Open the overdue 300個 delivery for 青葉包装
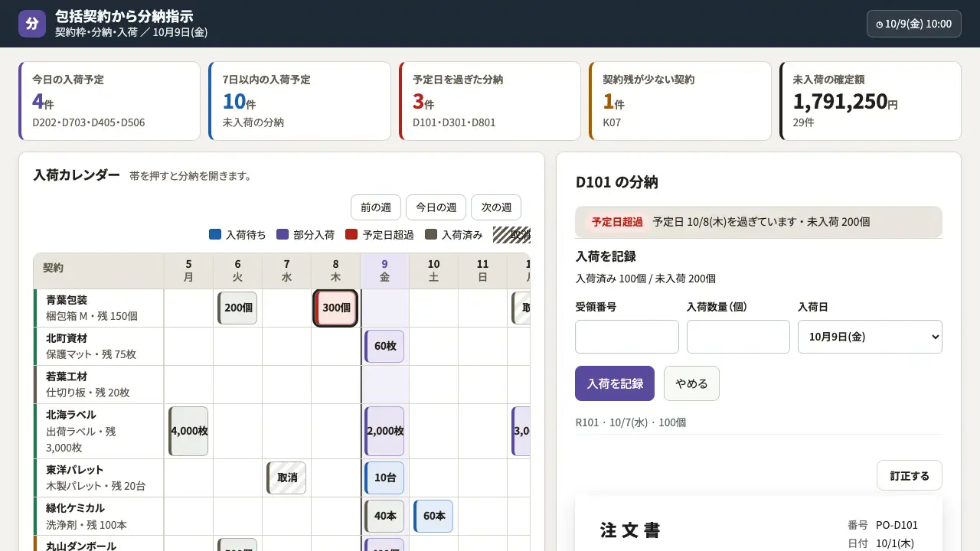The image size is (980, 551). (335, 308)
